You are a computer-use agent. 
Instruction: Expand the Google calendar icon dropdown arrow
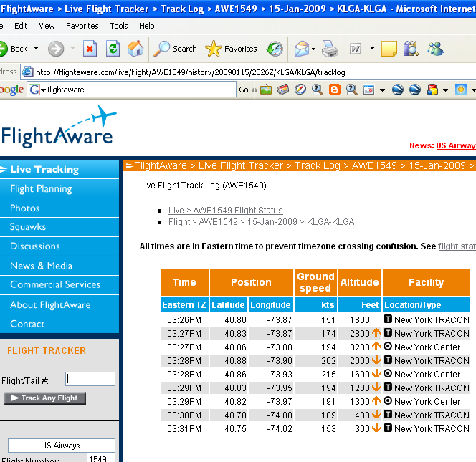[383, 90]
